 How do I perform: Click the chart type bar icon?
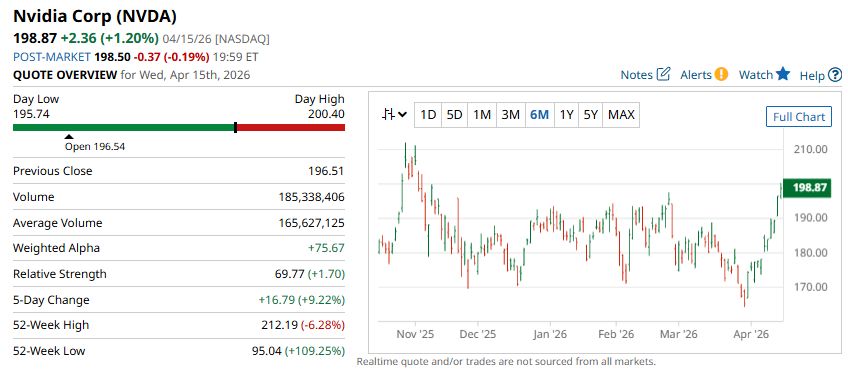click(x=388, y=115)
